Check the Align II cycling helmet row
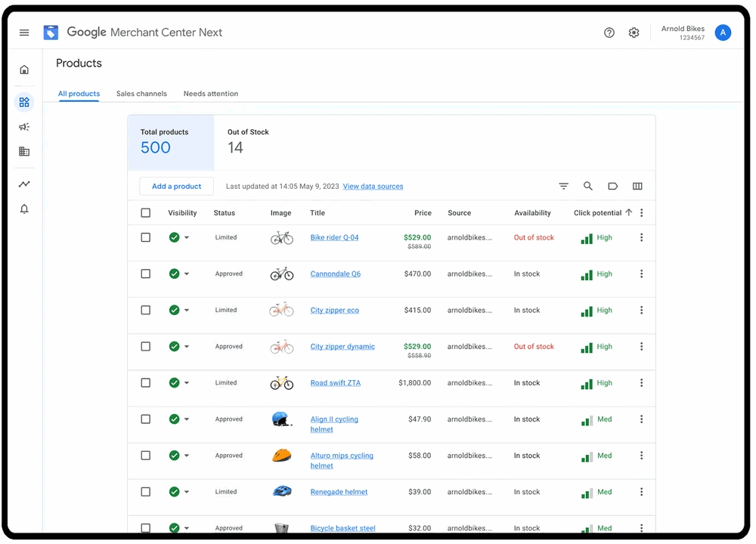The width and height of the screenshot is (756, 544). (x=146, y=419)
